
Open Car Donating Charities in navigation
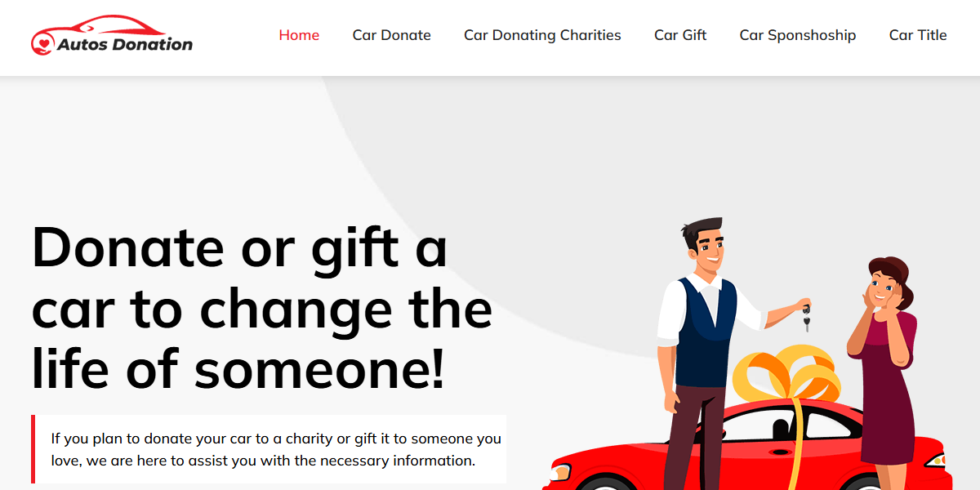click(542, 35)
